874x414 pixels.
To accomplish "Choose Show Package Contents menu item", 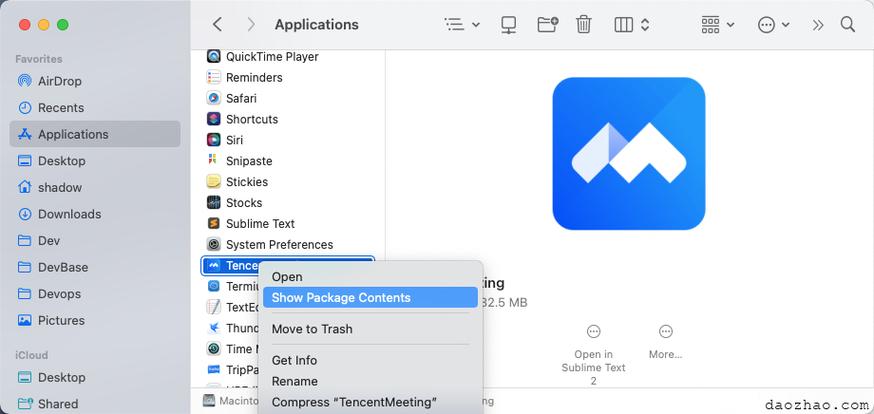I will tap(370, 298).
